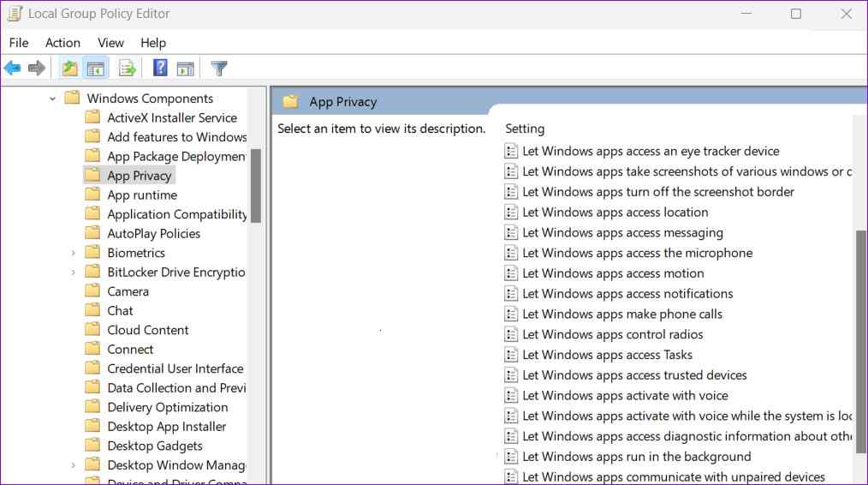The height and width of the screenshot is (485, 868).
Task: Expand the Biometrics tree node
Action: click(x=73, y=253)
